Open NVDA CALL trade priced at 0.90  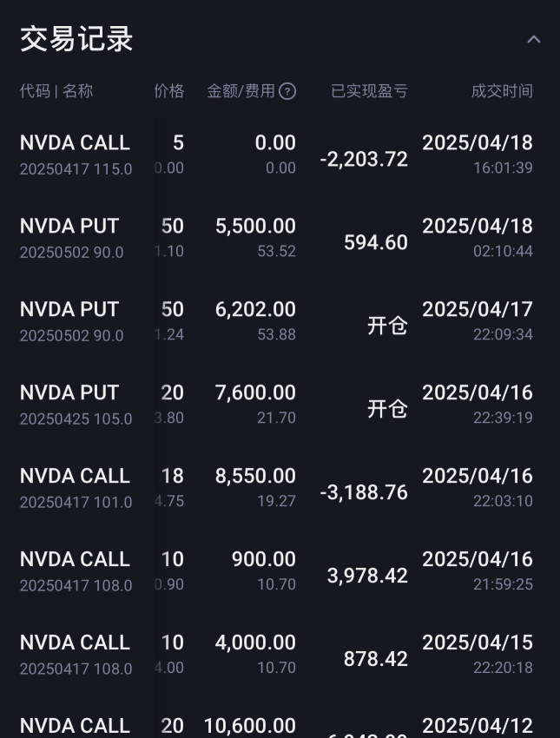coord(280,571)
